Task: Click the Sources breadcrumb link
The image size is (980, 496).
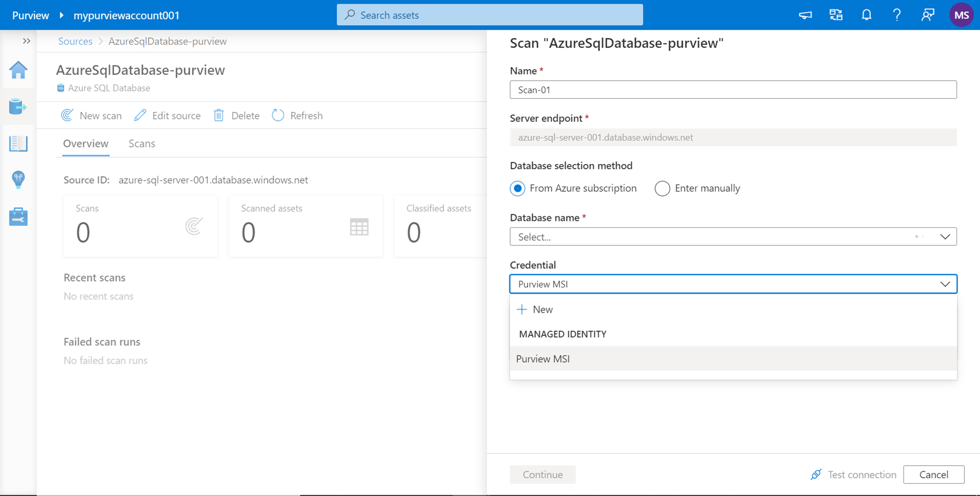Action: tap(75, 41)
